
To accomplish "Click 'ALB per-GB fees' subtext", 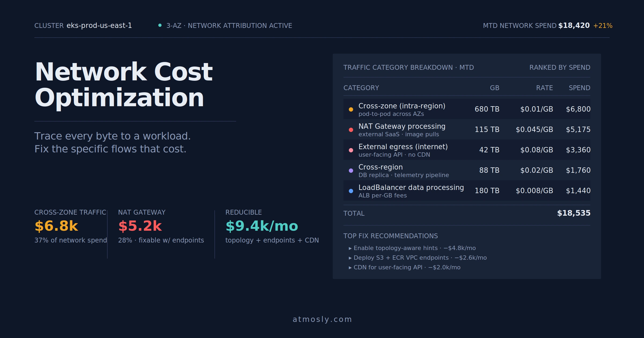I will coord(383,196).
